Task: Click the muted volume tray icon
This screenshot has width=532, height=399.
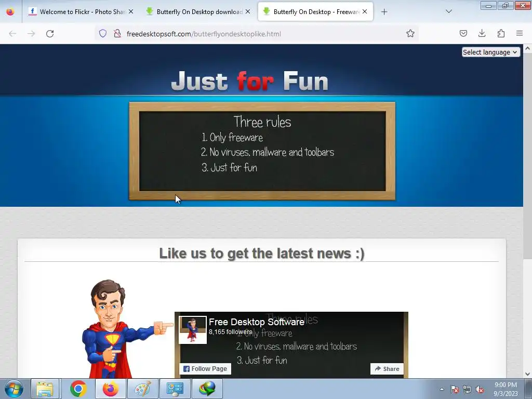Action: click(480, 389)
